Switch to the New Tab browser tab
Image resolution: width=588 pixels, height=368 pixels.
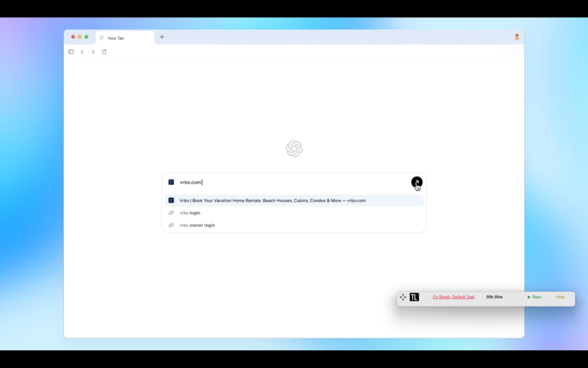pyautogui.click(x=115, y=37)
